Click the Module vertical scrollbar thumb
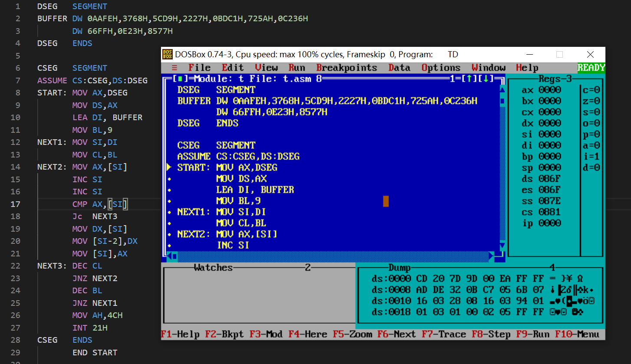Image resolution: width=631 pixels, height=364 pixels. 503,101
